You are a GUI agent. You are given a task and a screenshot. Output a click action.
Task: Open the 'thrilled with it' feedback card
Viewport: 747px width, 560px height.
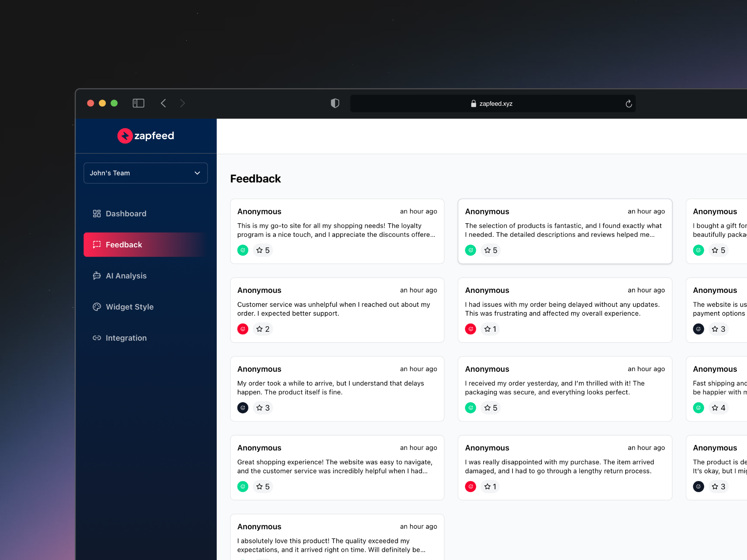[x=565, y=388]
